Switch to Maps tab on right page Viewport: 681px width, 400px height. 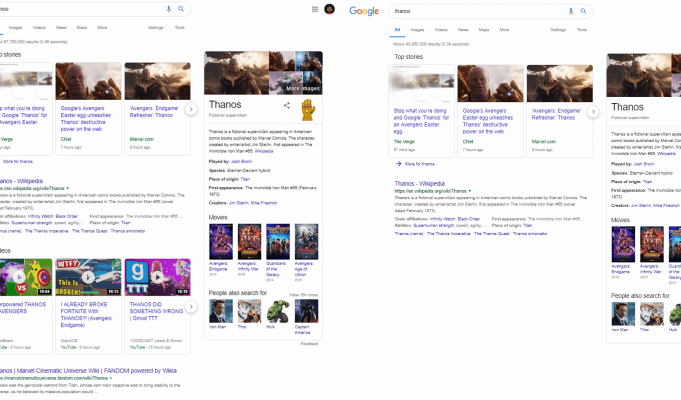point(484,30)
